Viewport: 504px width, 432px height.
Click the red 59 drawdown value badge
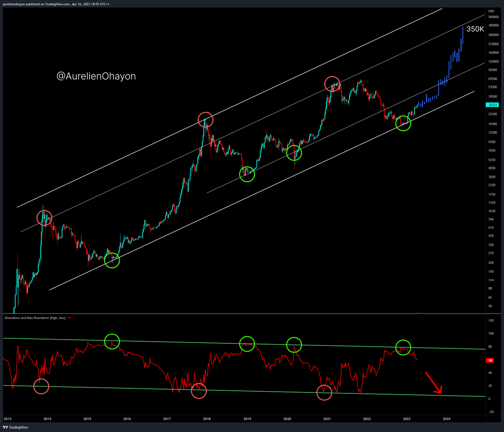[x=489, y=360]
